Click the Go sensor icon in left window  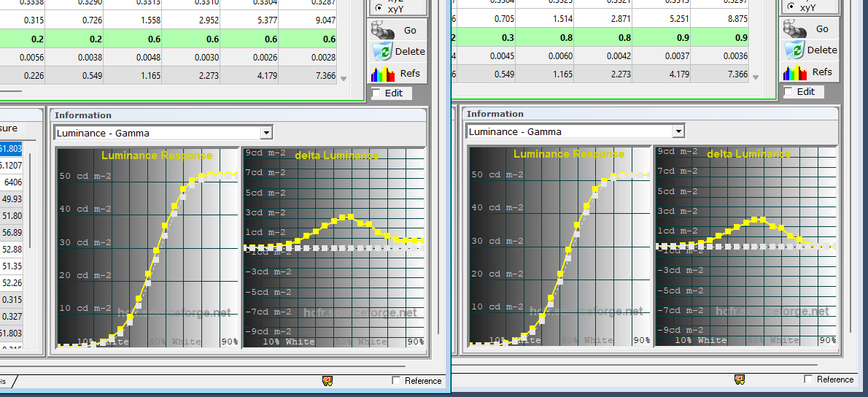(x=382, y=30)
